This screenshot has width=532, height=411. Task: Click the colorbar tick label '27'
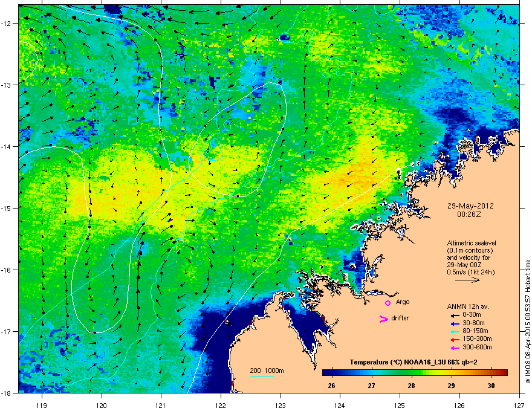tap(372, 386)
